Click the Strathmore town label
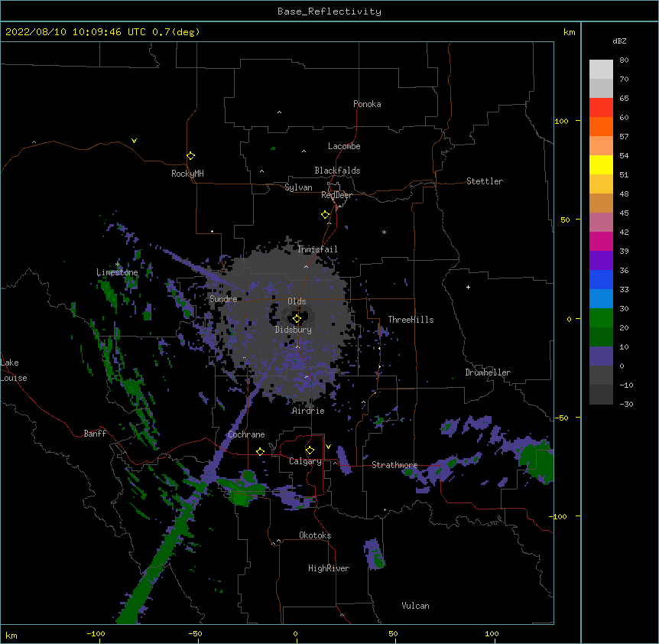Screen dimensions: 659x644 click(x=394, y=465)
